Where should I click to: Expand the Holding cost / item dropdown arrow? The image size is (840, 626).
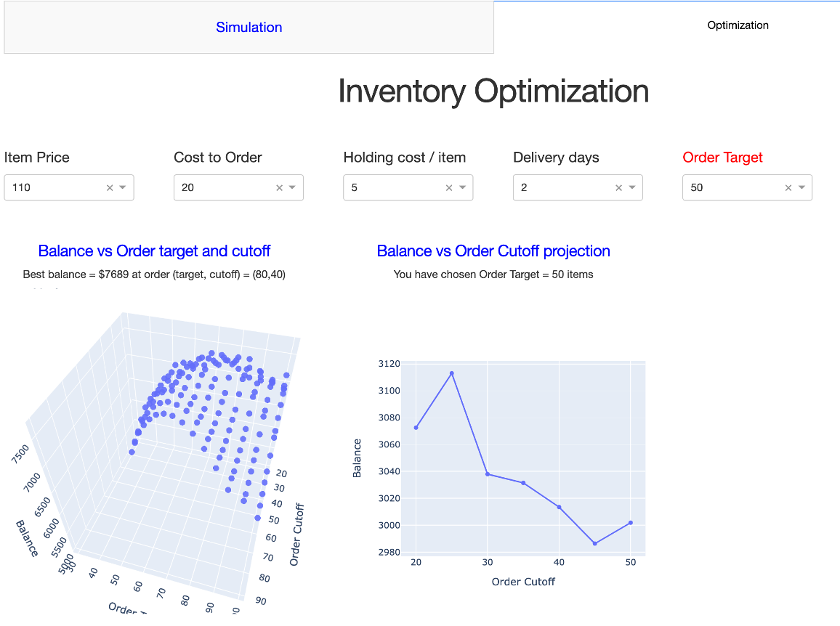462,187
